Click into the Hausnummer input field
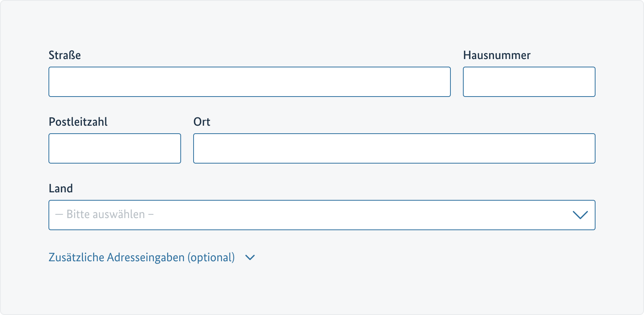Screen dimensions: 644x315 (x=529, y=82)
